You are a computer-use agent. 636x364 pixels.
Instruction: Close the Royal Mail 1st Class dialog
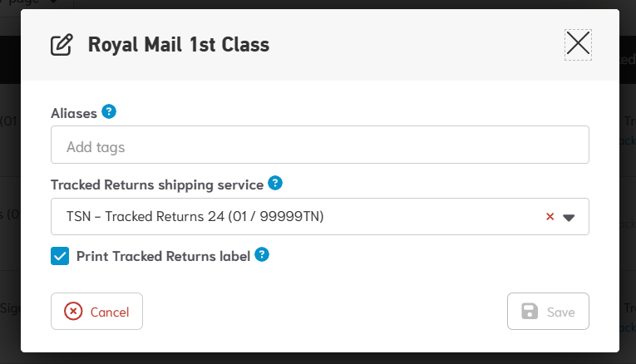pyautogui.click(x=578, y=44)
